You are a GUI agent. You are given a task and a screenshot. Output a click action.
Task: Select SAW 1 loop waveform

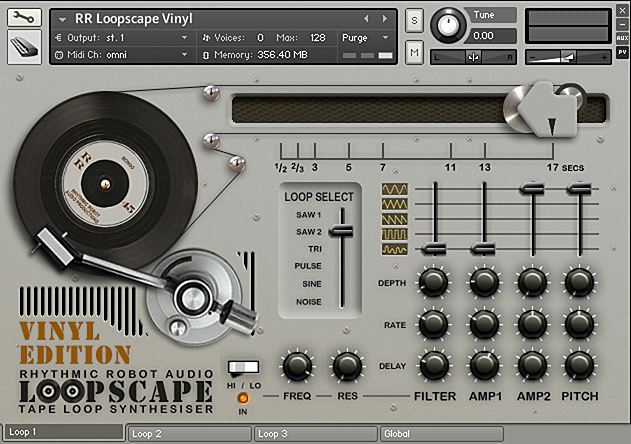click(x=309, y=215)
